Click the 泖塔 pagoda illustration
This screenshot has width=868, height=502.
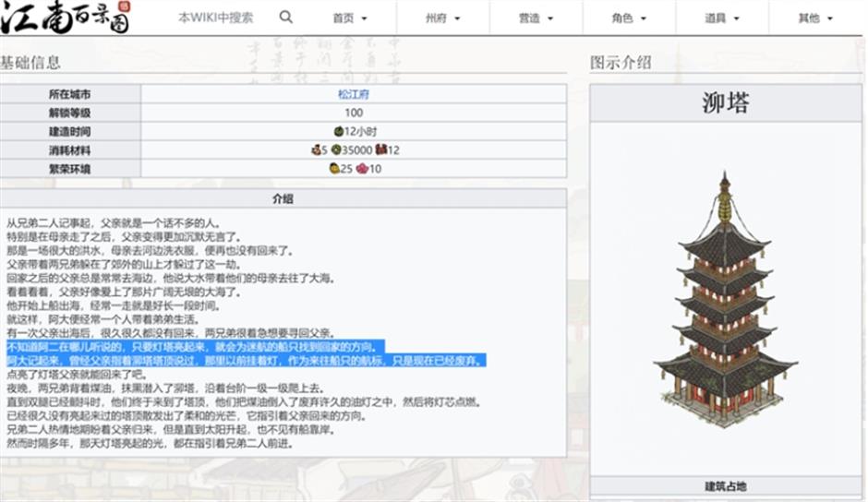tap(725, 299)
